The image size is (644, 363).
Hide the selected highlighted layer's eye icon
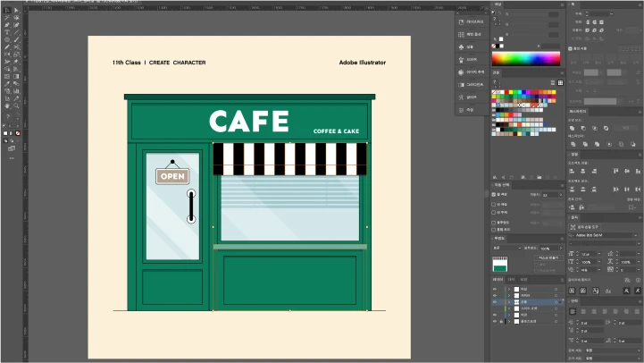(495, 301)
